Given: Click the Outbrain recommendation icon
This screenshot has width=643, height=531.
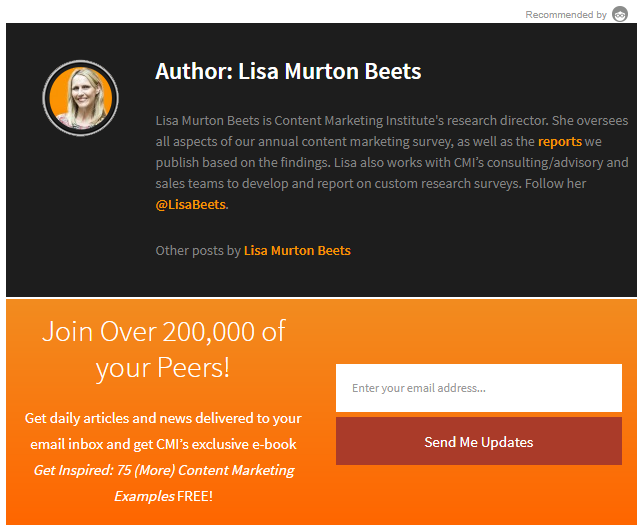Looking at the screenshot, I should coord(620,14).
